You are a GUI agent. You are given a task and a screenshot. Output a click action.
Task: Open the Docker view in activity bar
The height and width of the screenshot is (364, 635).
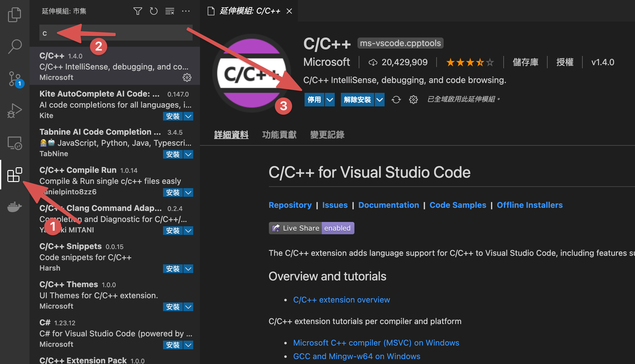14,207
